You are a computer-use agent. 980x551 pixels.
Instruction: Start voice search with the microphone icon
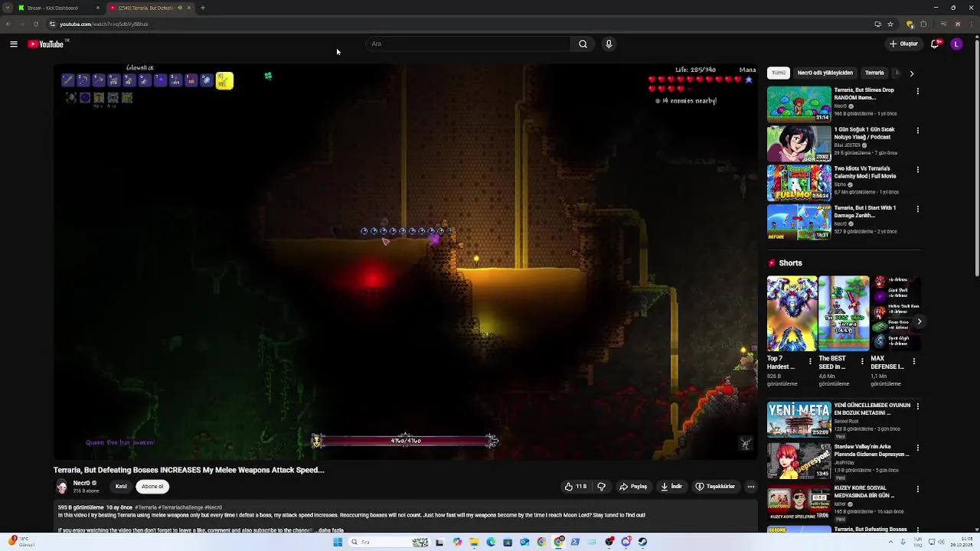(609, 44)
